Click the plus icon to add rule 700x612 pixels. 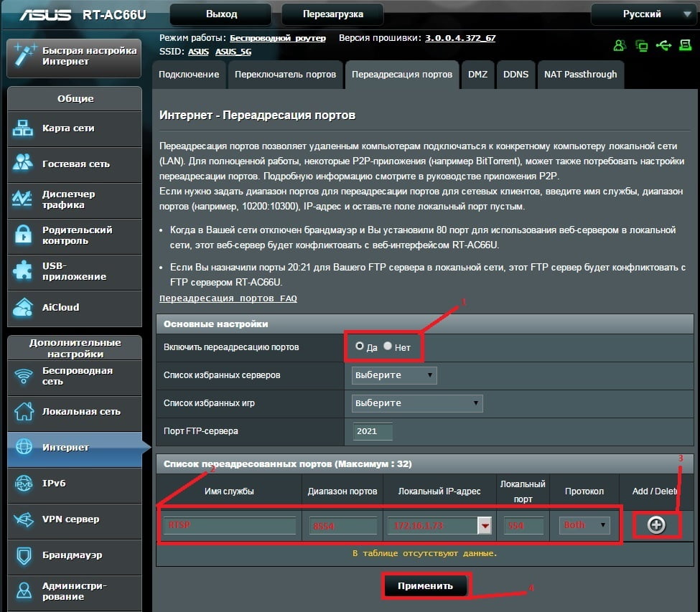coord(656,525)
